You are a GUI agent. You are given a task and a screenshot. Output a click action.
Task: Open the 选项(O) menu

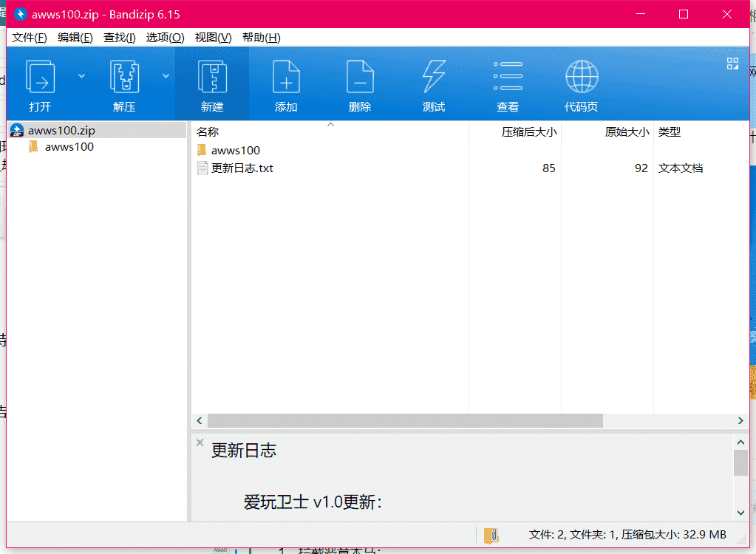pos(165,38)
